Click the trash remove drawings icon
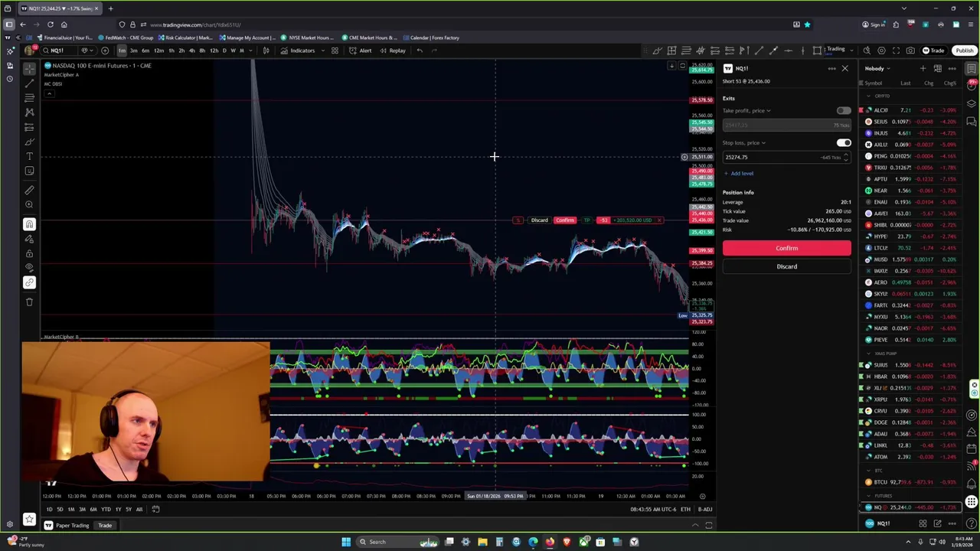Screen dimensions: 980x551 click(x=29, y=302)
